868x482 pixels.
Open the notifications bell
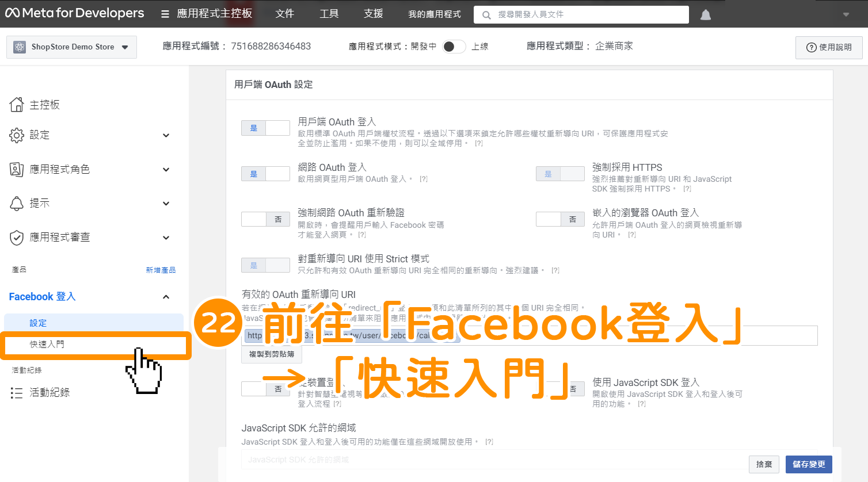point(706,14)
